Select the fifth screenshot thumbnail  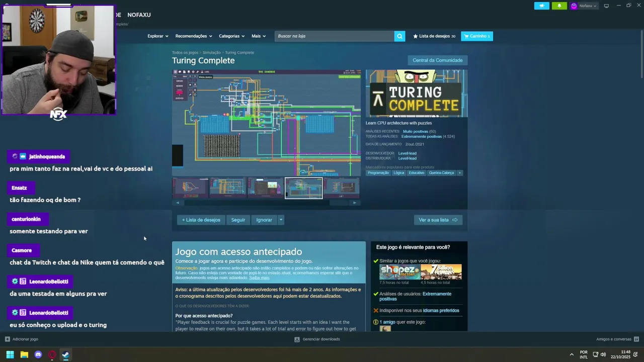(x=342, y=188)
